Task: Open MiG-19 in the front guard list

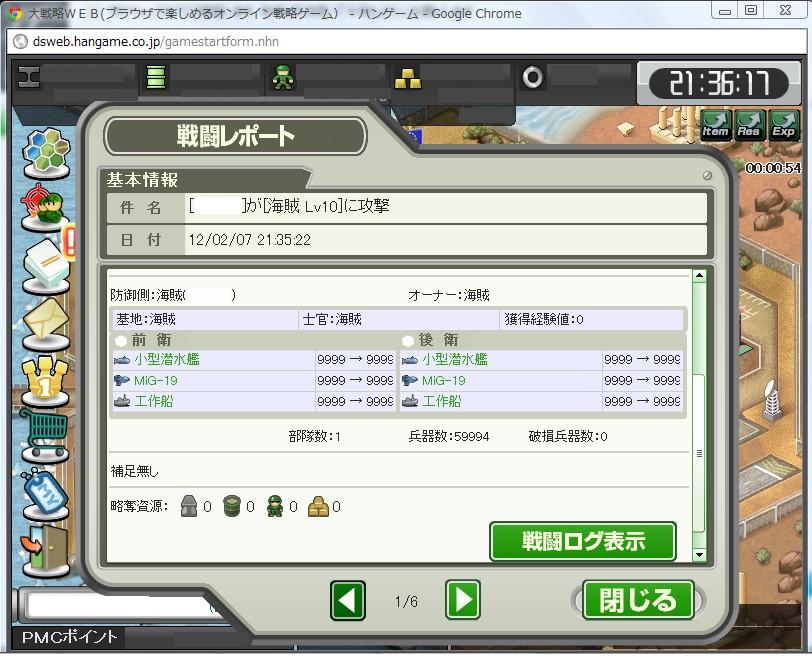Action: pyautogui.click(x=156, y=381)
